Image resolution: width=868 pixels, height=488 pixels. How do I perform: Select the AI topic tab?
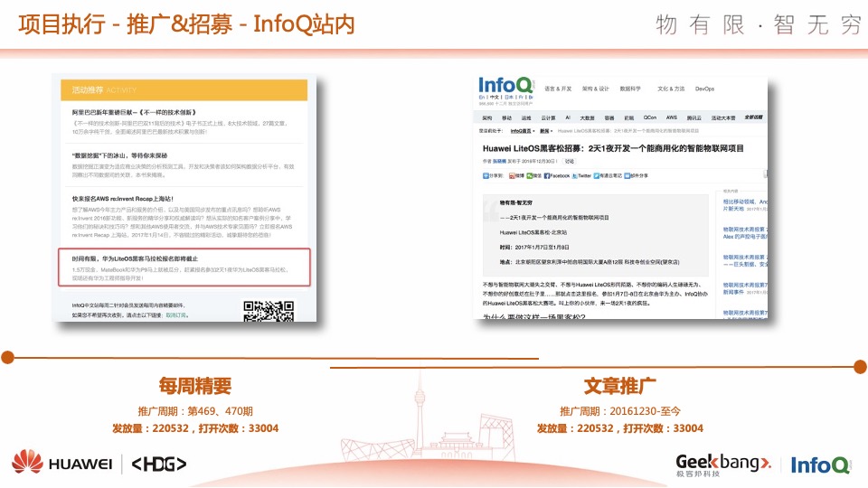568,117
